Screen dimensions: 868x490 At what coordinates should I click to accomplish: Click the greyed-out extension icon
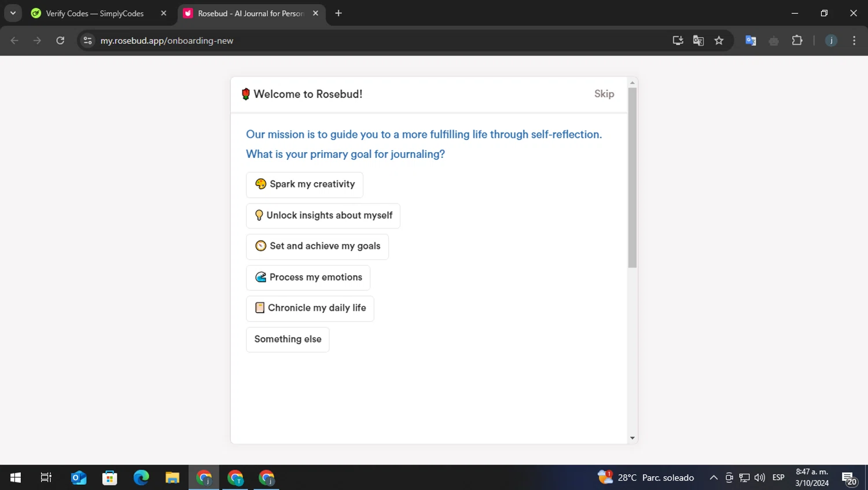(x=774, y=40)
